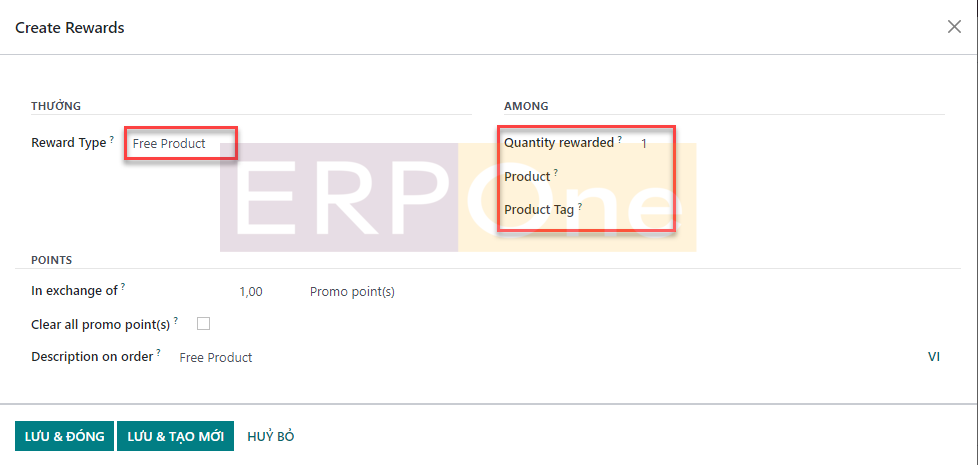Click the Create Rewards dialog title

click(x=70, y=28)
